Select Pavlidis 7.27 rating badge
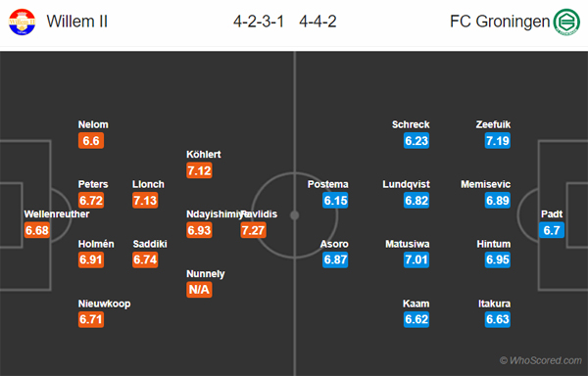 [254, 230]
